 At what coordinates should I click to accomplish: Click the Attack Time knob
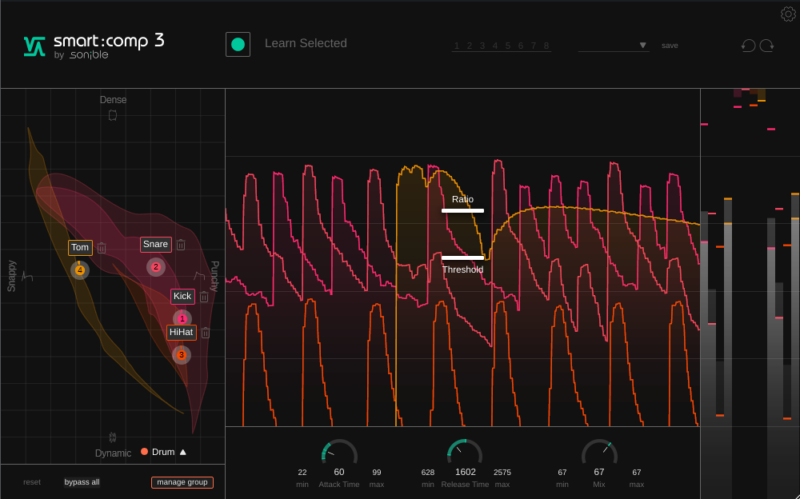339,453
